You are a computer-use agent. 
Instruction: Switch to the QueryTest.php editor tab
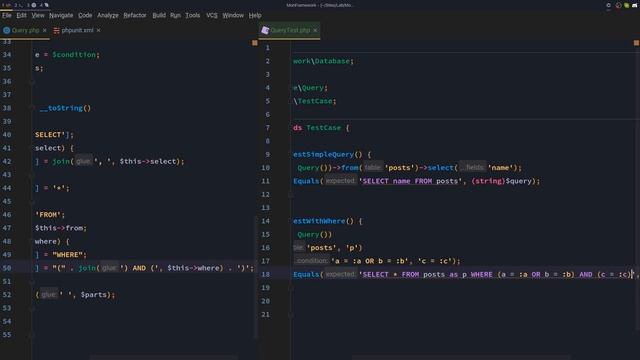tap(290, 30)
